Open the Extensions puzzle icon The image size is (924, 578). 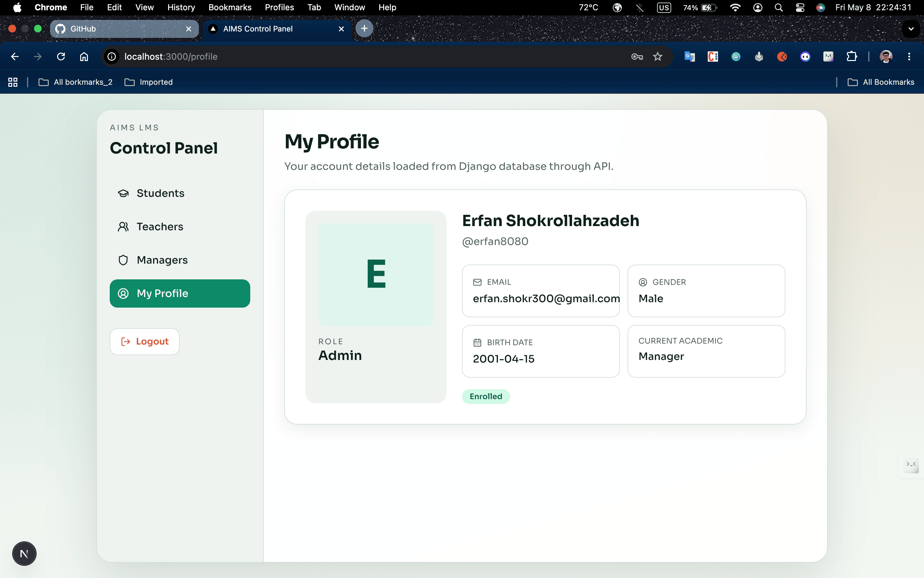851,57
